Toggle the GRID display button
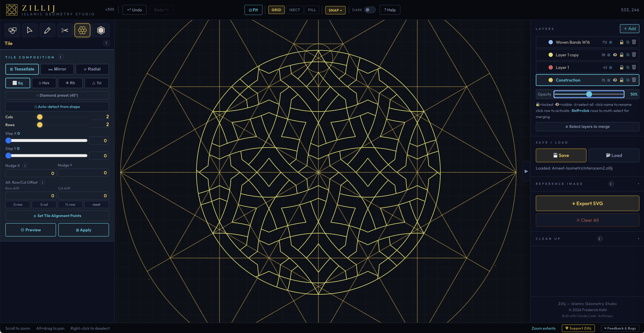The width and height of the screenshot is (644, 333). [x=276, y=10]
